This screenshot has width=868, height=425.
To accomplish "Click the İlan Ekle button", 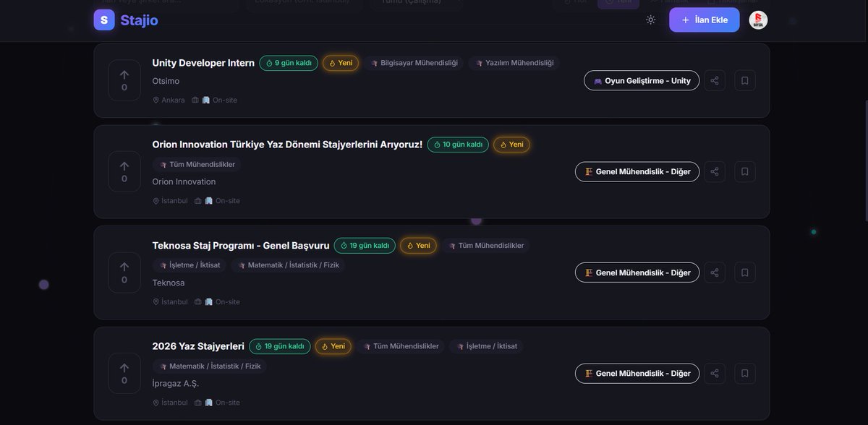I will [x=705, y=20].
